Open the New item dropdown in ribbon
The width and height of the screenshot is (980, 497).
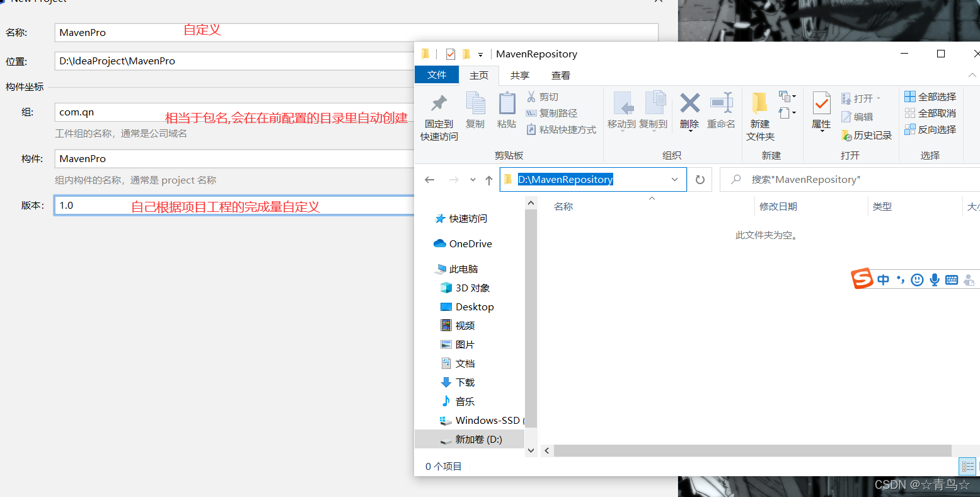pyautogui.click(x=787, y=96)
